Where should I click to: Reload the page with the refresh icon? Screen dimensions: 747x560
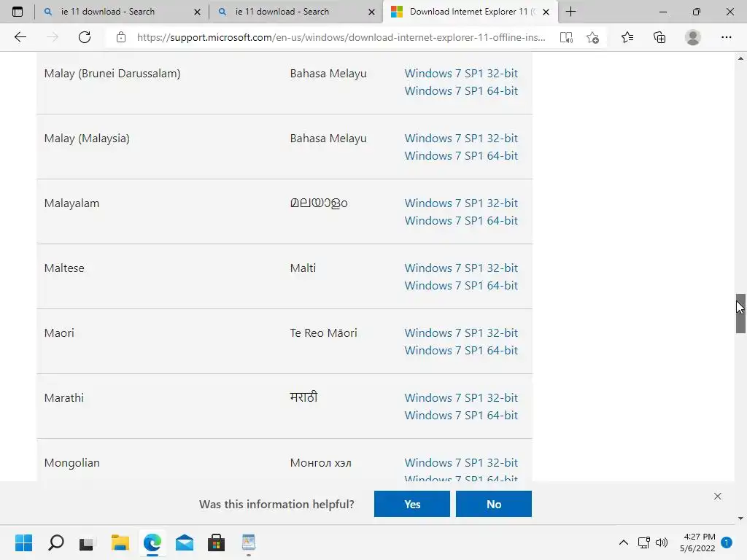pyautogui.click(x=85, y=37)
